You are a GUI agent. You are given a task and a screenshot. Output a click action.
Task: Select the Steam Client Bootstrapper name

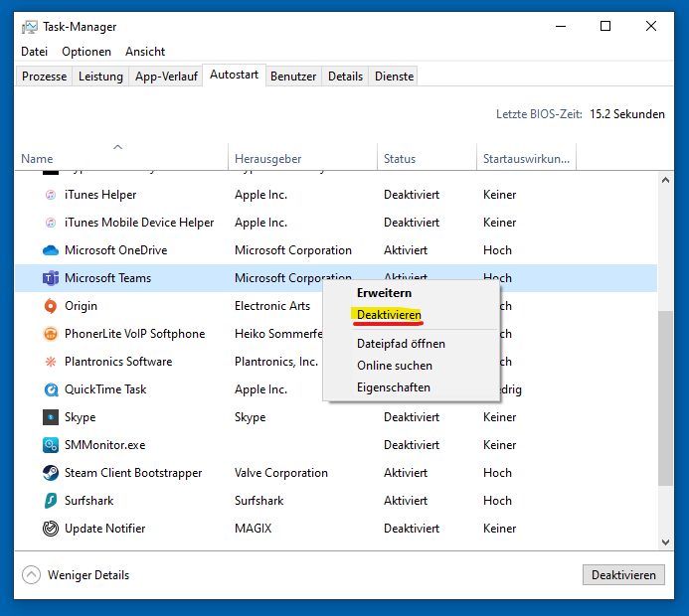pos(133,473)
